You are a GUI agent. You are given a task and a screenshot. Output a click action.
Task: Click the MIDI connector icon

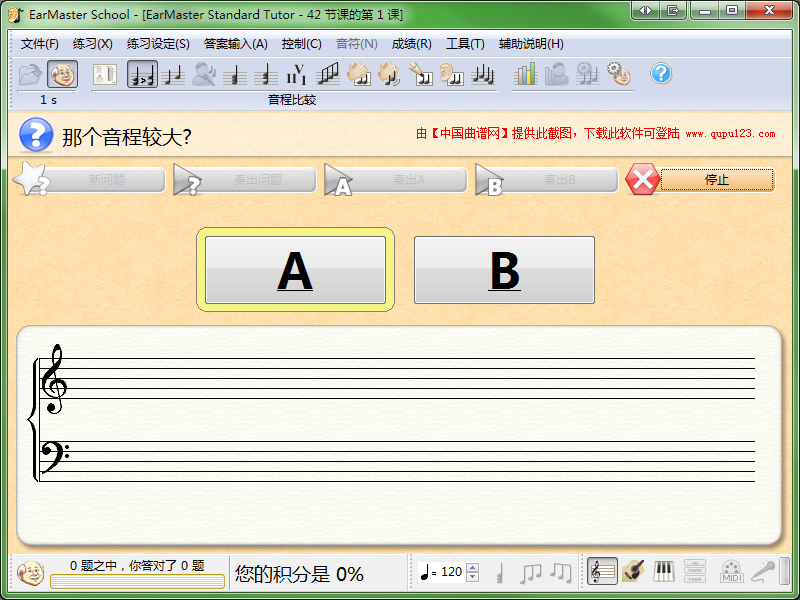[732, 571]
